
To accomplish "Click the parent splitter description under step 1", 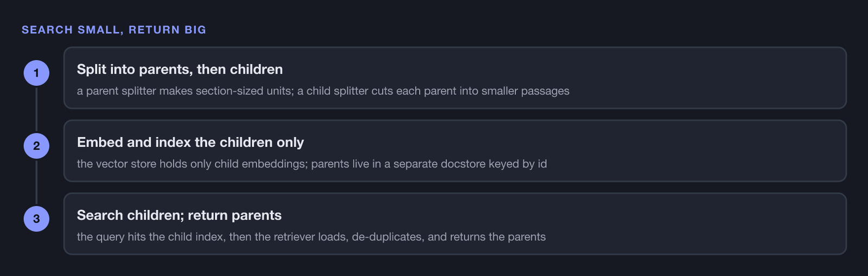I will point(323,91).
